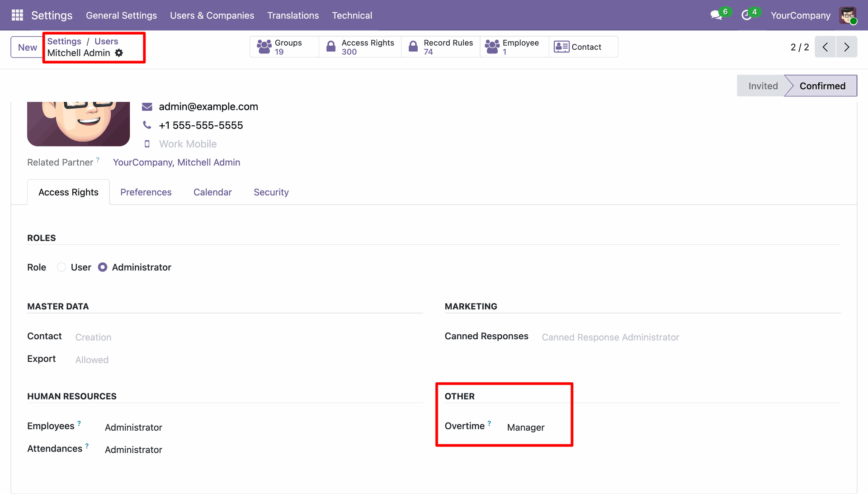Click the New button

[x=27, y=47]
